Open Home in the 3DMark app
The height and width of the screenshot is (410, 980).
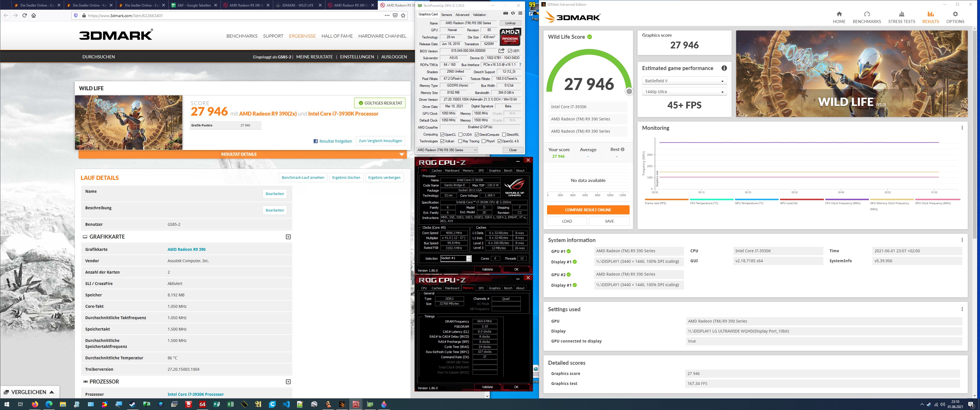[x=839, y=17]
